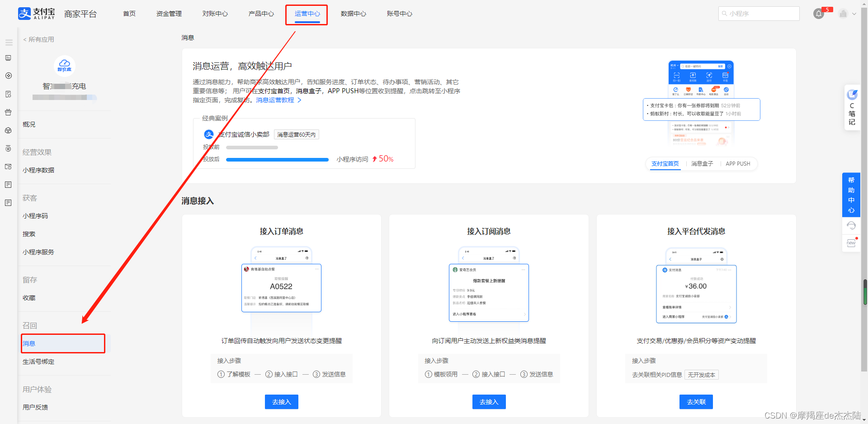868x424 pixels.
Task: Open the 3D cube icon in rail
Action: pyautogui.click(x=8, y=130)
